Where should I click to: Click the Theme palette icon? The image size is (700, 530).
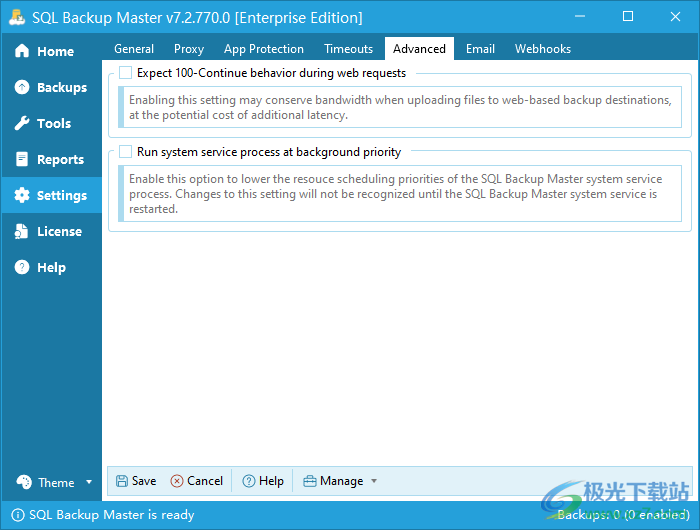[24, 482]
